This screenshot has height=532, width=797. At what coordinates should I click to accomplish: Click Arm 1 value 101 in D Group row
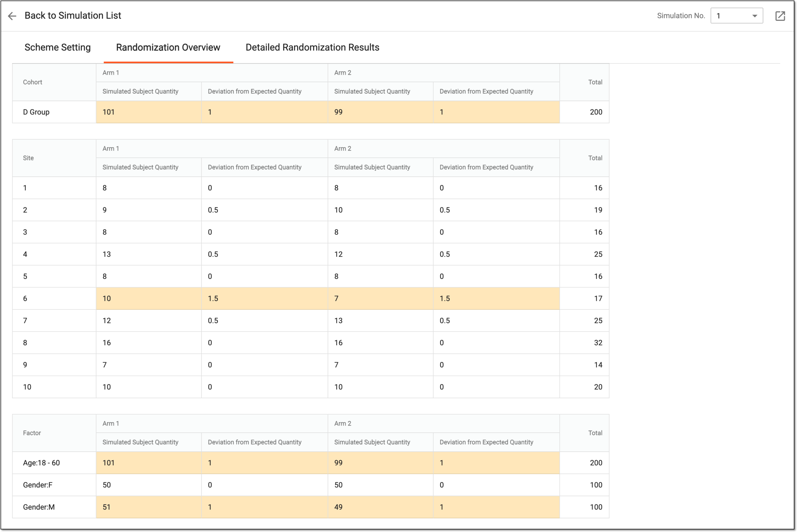pyautogui.click(x=109, y=112)
